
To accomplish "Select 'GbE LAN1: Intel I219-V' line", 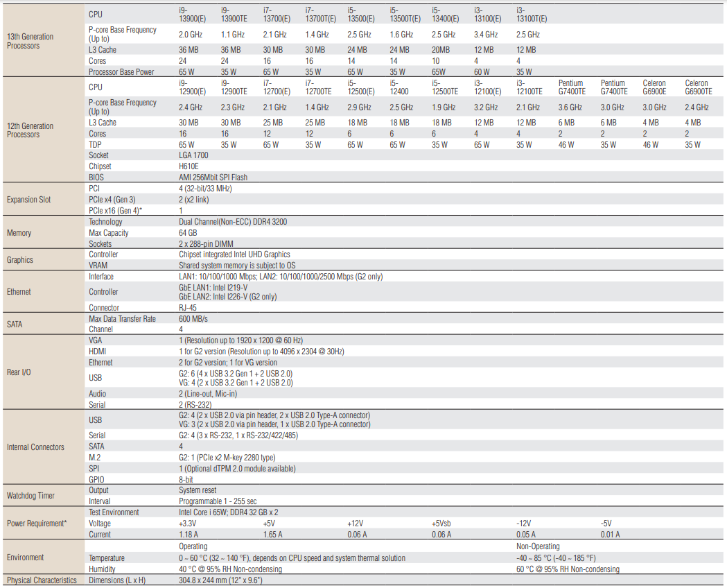I will [x=213, y=288].
